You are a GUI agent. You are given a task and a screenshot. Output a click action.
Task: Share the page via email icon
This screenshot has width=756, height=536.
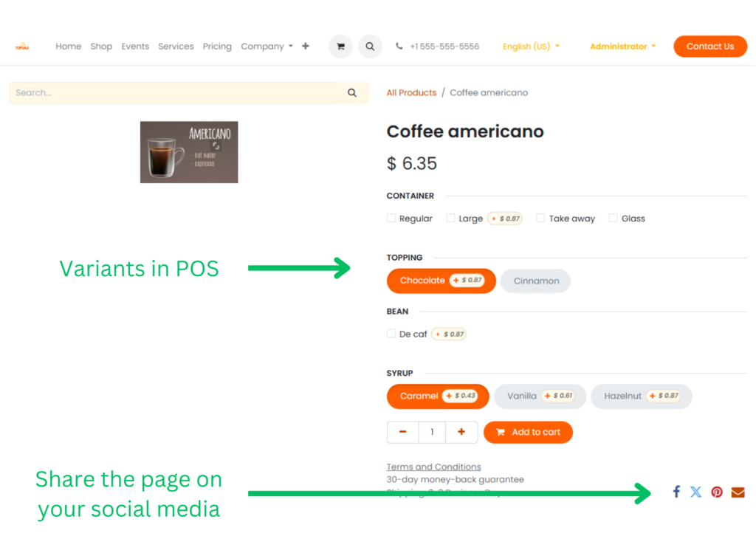pyautogui.click(x=738, y=492)
